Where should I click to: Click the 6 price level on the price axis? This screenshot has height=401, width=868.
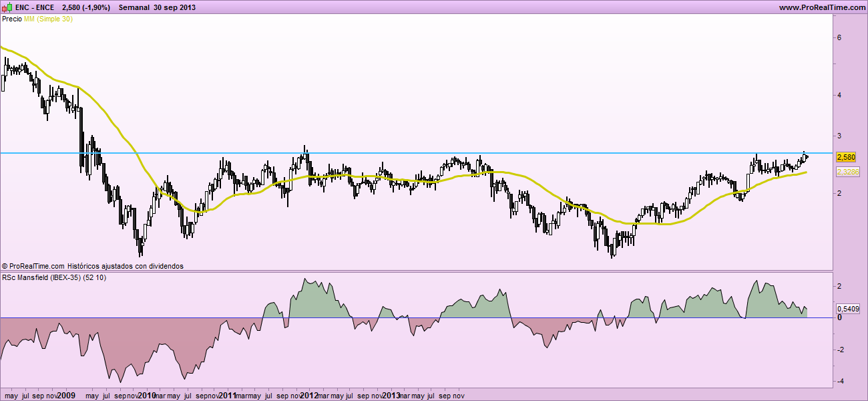pos(839,37)
